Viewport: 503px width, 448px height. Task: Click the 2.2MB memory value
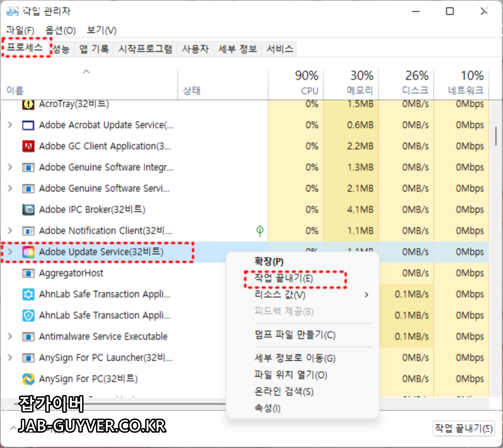360,146
